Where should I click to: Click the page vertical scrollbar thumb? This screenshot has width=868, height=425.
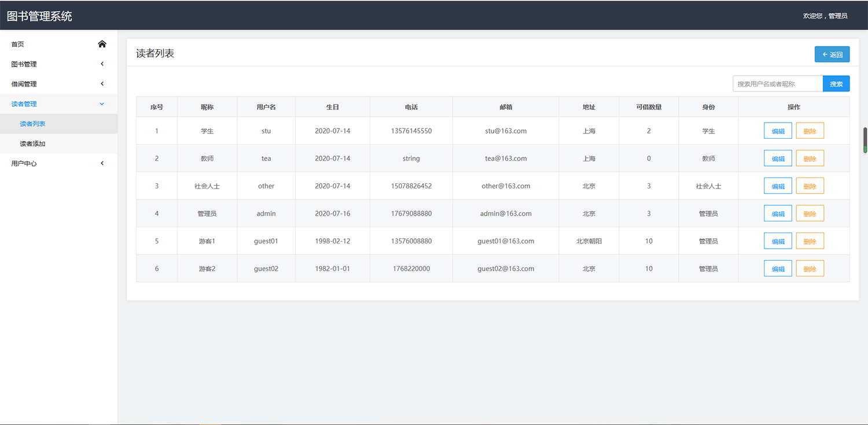coord(866,140)
